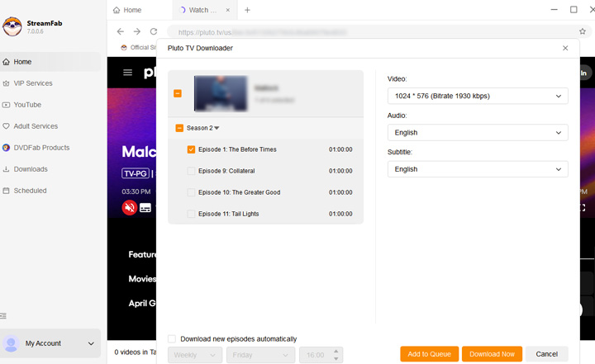Open the Video resolution dropdown
Screen dimensions: 595x364
point(478,96)
